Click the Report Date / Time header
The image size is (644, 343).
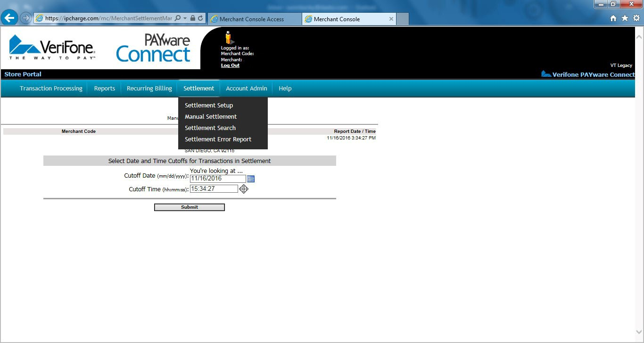[355, 131]
